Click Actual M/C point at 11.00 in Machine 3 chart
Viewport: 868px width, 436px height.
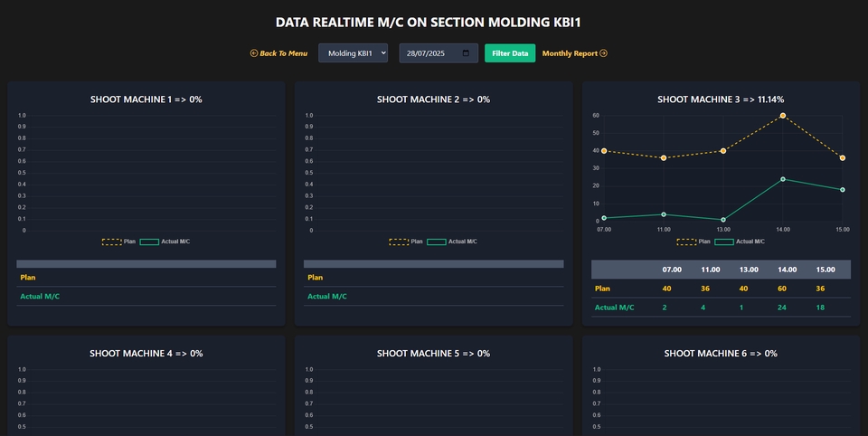(664, 214)
